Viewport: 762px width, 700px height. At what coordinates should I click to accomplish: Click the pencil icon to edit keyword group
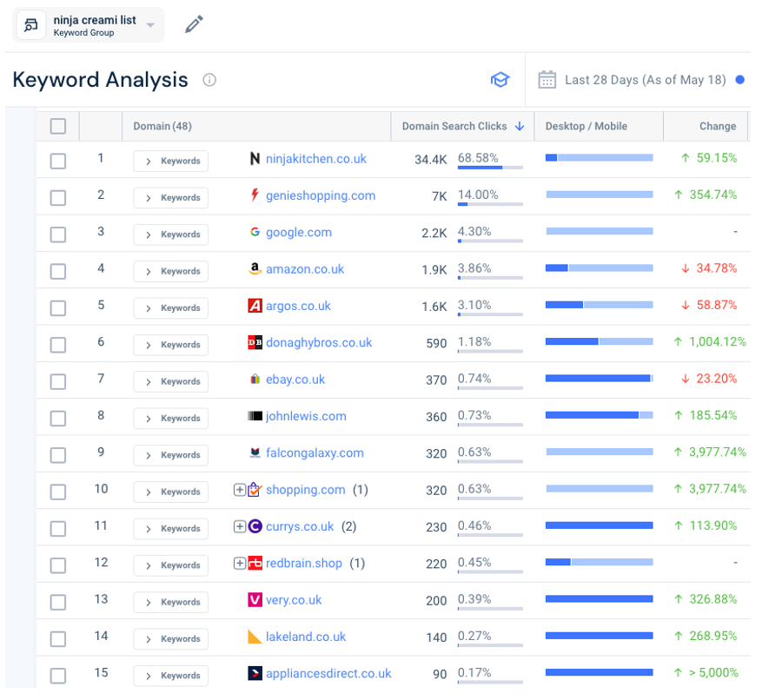[193, 24]
